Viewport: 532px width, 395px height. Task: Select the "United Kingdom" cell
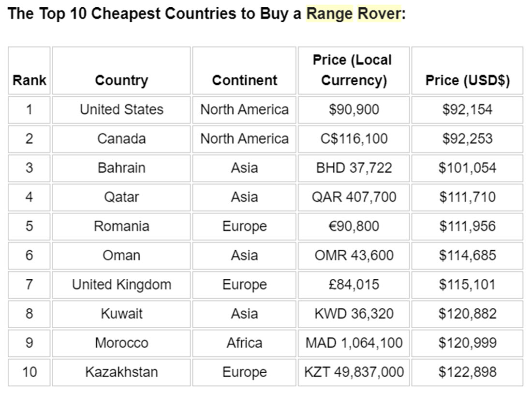[x=121, y=285]
